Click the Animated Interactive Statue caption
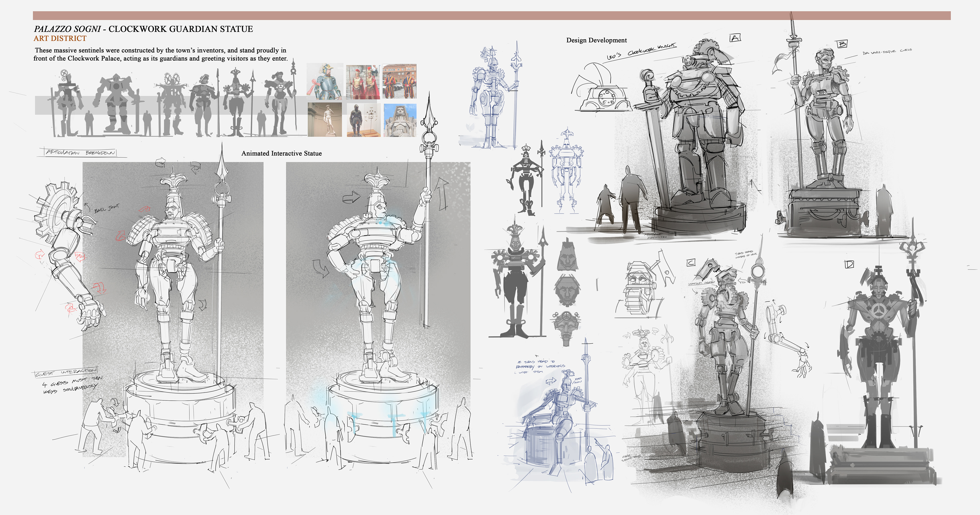The width and height of the screenshot is (980, 515). pyautogui.click(x=281, y=153)
